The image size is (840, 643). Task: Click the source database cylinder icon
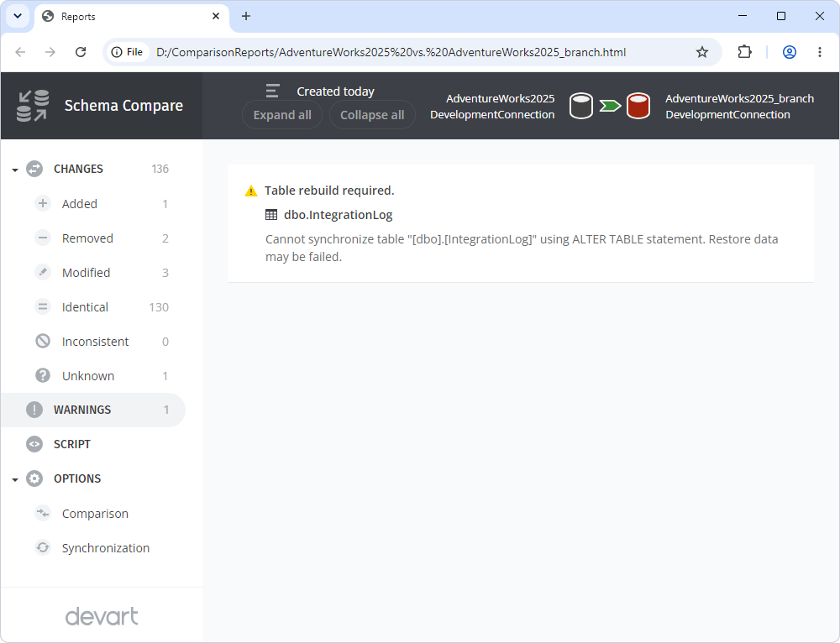(x=580, y=106)
